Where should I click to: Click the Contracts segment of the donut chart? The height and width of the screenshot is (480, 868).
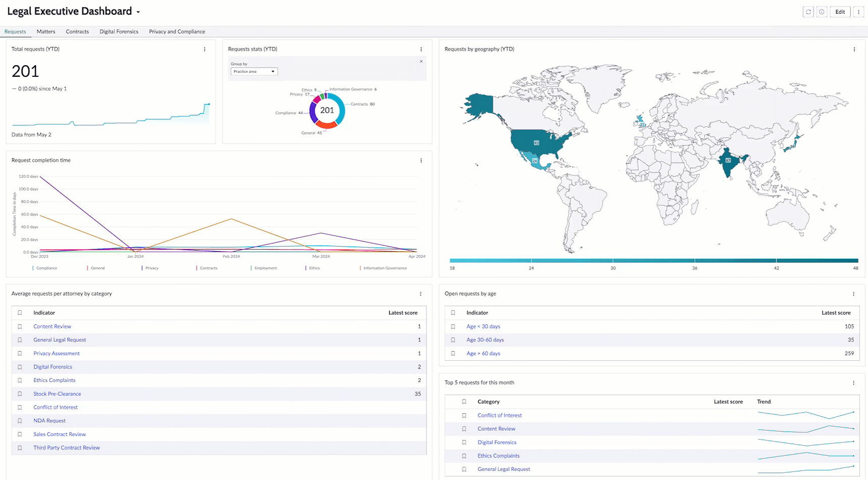[340, 107]
